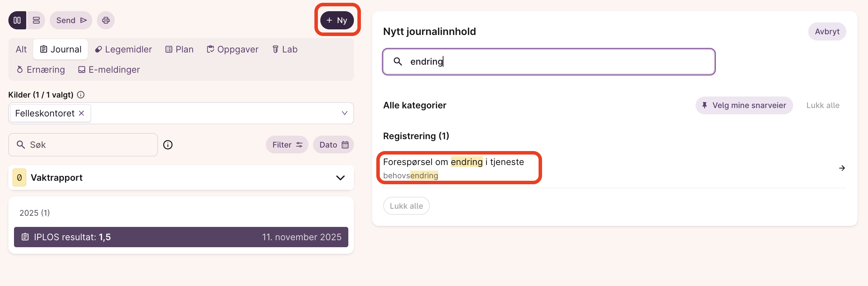The image size is (868, 286).
Task: Remove the Felleskontoret source tag
Action: click(x=81, y=113)
